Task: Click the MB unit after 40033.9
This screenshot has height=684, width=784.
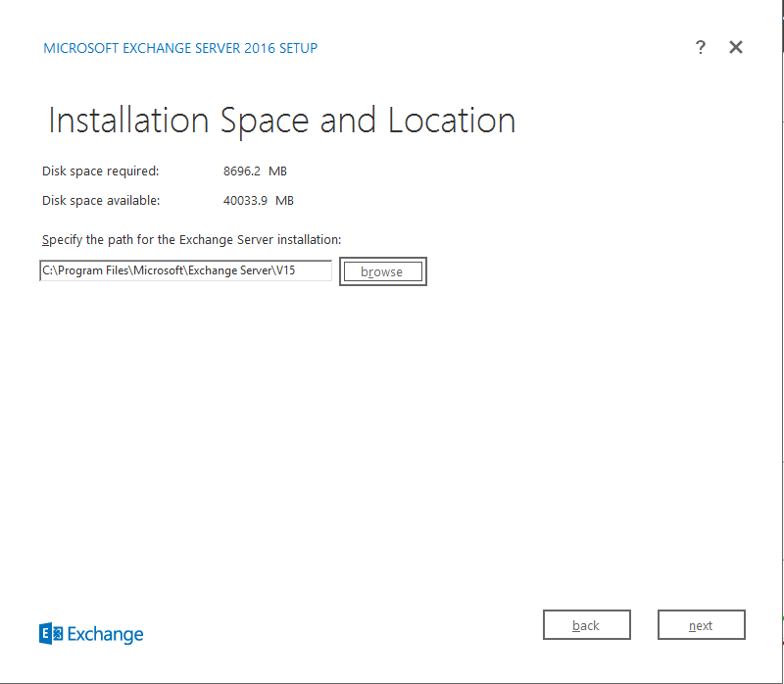Action: click(x=284, y=200)
